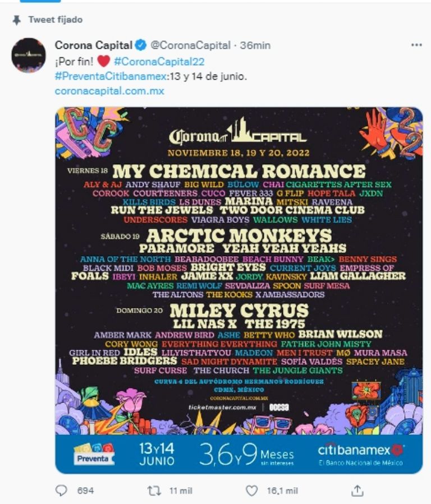Click the share tweet icon

[357, 491]
